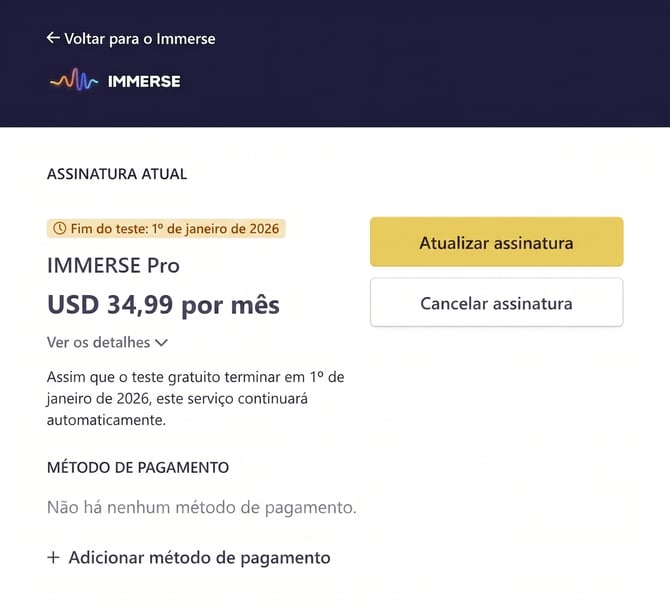Click the 'MÉTODO DE PAGAMENTO' section heading
This screenshot has height=608, width=670.
click(x=138, y=467)
